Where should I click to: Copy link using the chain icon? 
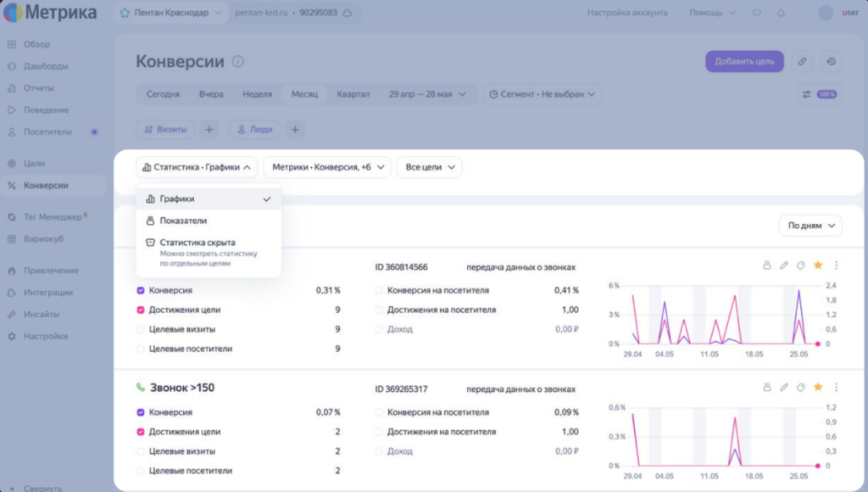(802, 61)
